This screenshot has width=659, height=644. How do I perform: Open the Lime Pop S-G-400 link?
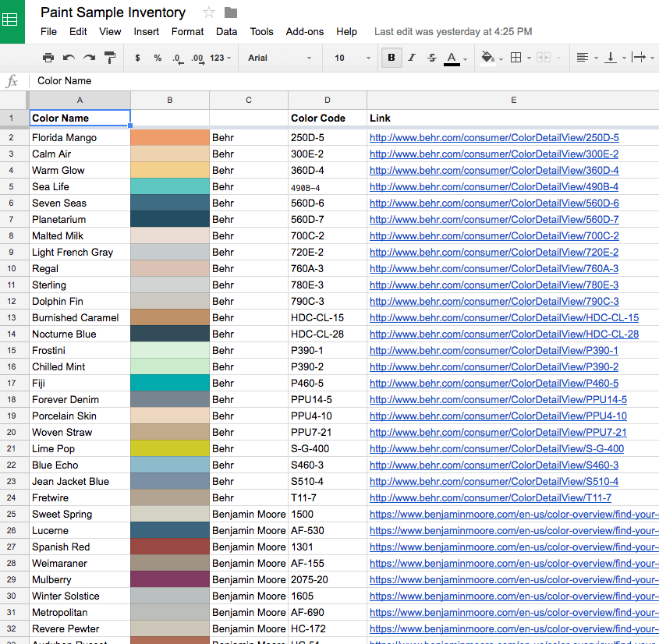497,449
